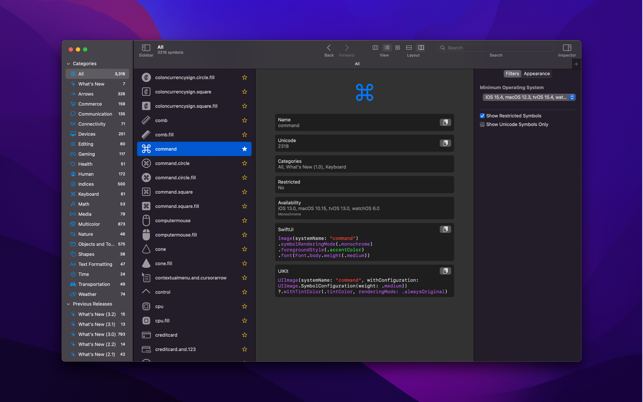
Task: Collapse the Previous Releases section
Action: click(x=68, y=304)
